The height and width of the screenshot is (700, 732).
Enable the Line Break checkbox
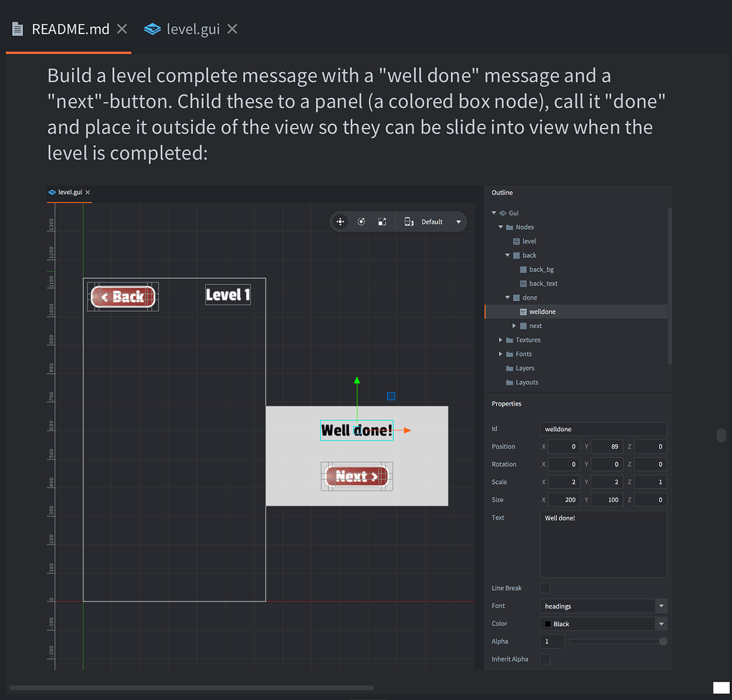tap(545, 588)
